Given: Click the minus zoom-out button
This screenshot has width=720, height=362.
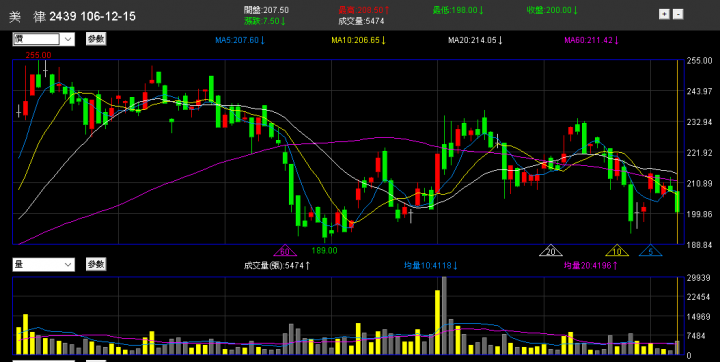Looking at the screenshot, I should 678,14.
